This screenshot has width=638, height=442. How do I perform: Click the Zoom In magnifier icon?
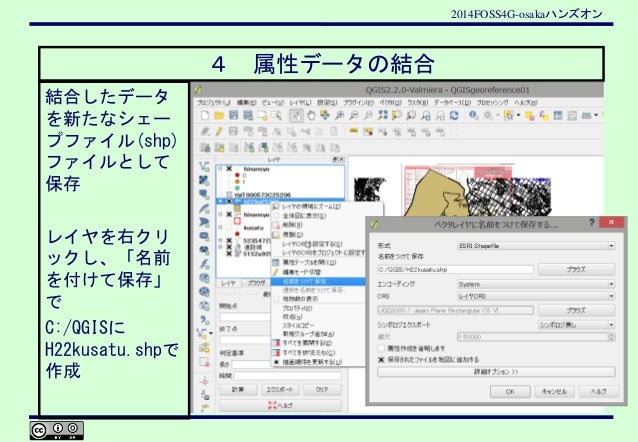pyautogui.click(x=339, y=116)
